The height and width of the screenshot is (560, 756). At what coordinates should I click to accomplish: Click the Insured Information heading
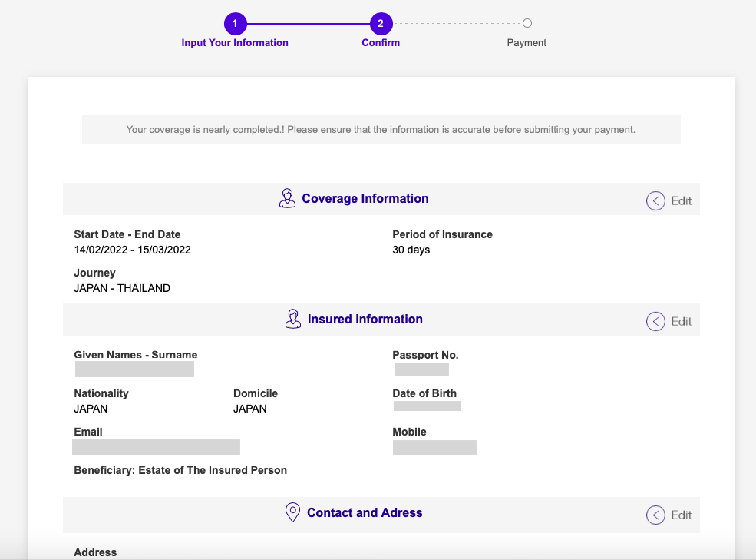[365, 319]
